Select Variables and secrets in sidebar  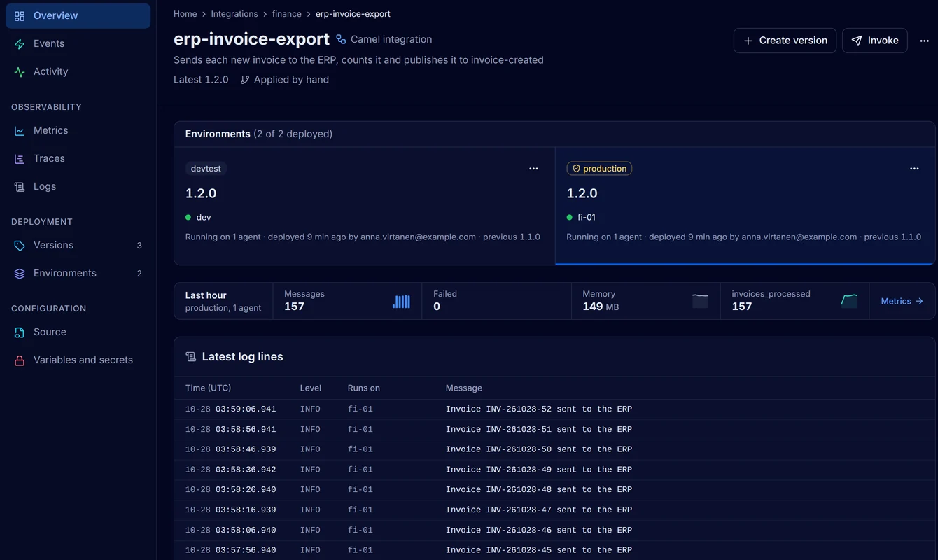[x=78, y=360]
